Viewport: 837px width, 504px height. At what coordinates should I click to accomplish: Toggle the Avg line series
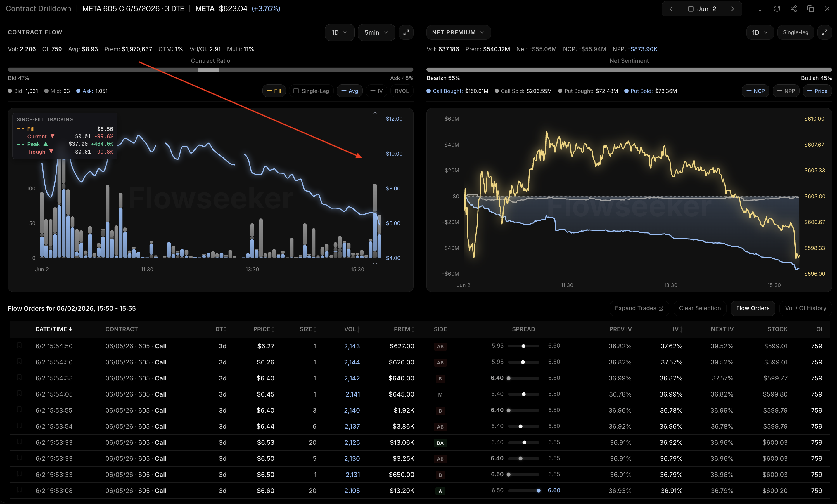350,91
